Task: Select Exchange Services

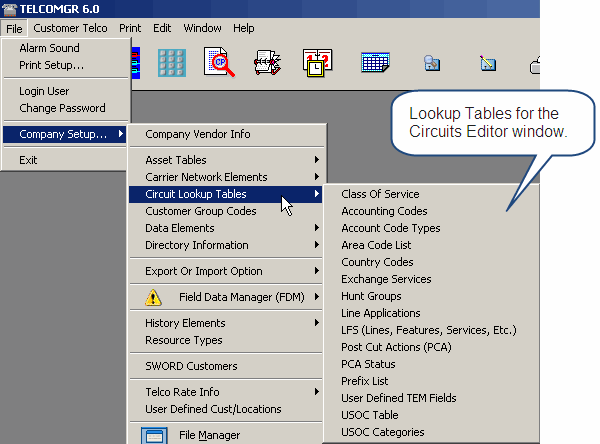Action: click(x=431, y=279)
